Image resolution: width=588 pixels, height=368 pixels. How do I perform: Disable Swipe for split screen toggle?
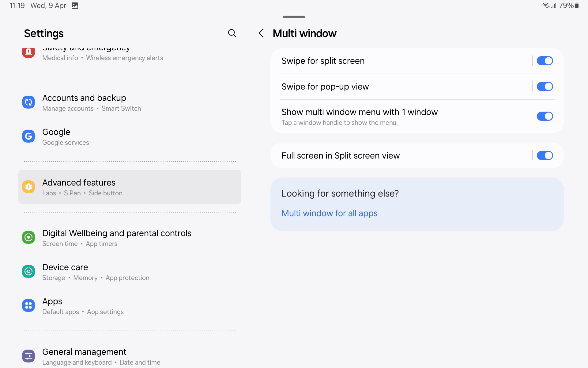pyautogui.click(x=545, y=61)
